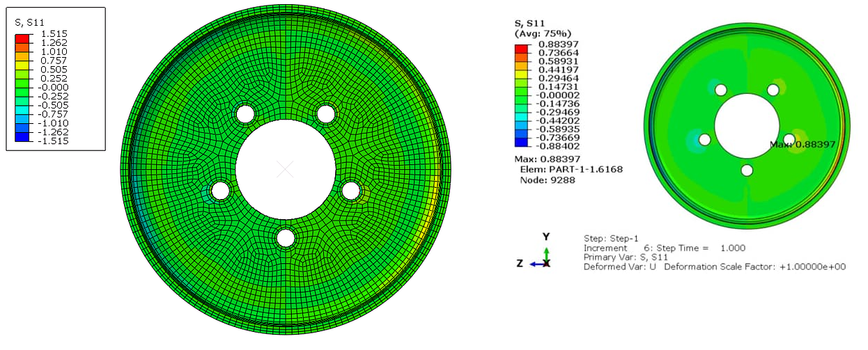Click the 'Max: 0.88397' annotation on the small disc

(803, 144)
